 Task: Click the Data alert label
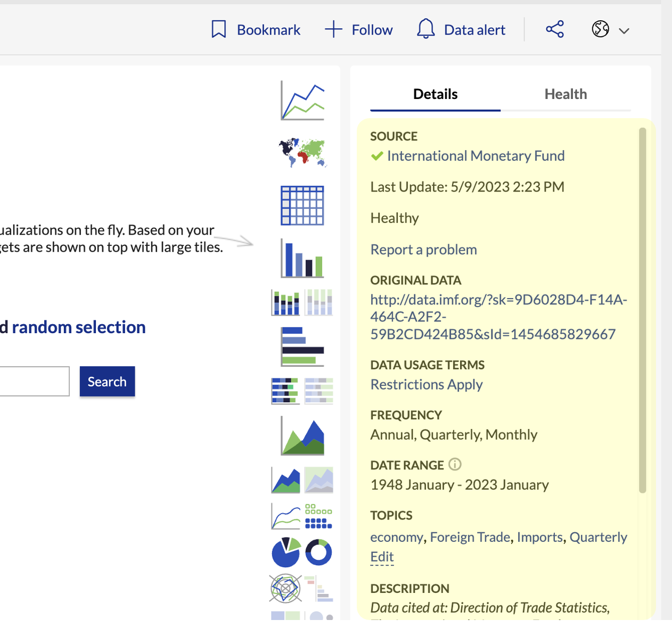[x=474, y=30]
